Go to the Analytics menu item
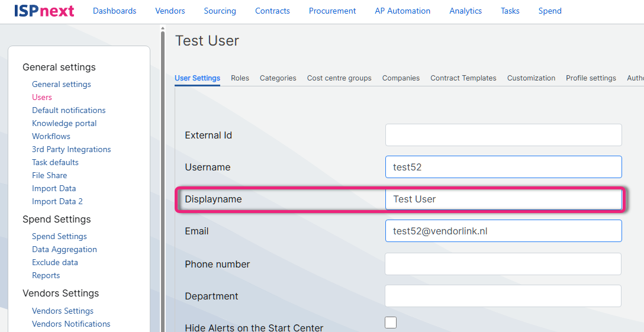Screen dimensions: 644x332 coord(465,11)
